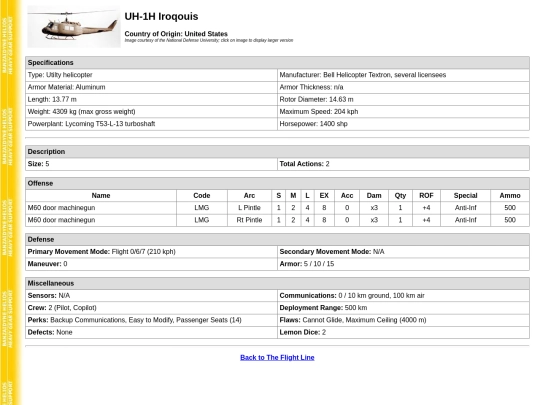This screenshot has height=405, width=540.
Task: Click Weight: 4309 kg cell
Action: pos(151,112)
